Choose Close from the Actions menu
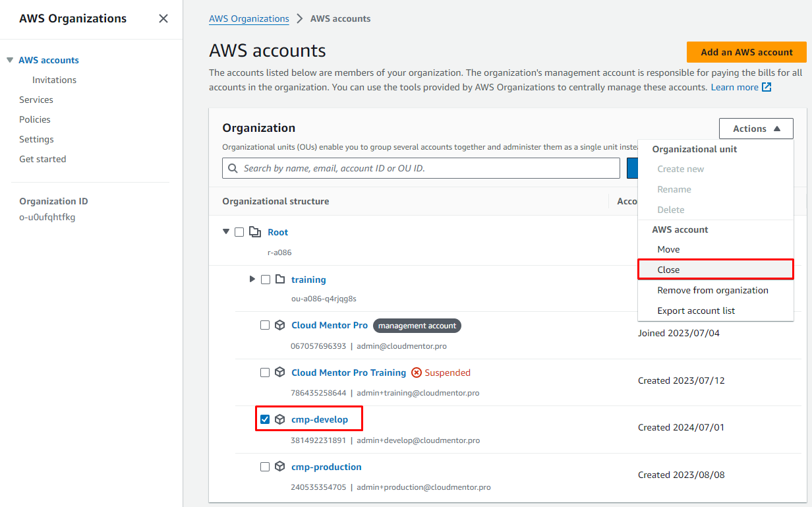 pos(668,270)
